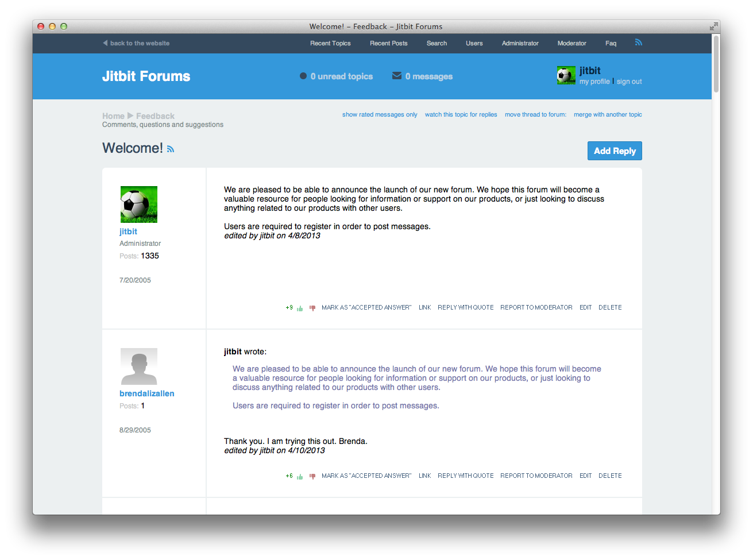
Task: Click the messages envelope icon
Action: [x=397, y=76]
